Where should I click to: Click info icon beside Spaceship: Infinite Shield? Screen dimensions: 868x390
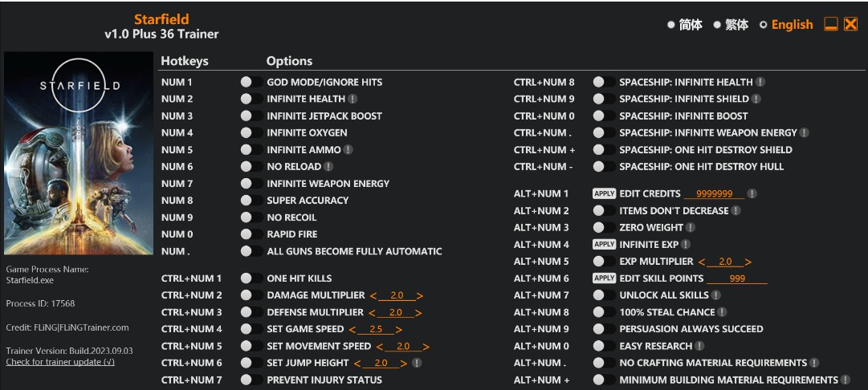tap(756, 99)
